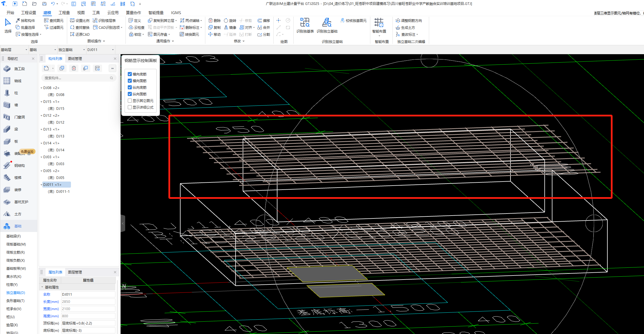644x334 pixels.
Task: Choose 设置比例 set scale tool
Action: coord(80,20)
